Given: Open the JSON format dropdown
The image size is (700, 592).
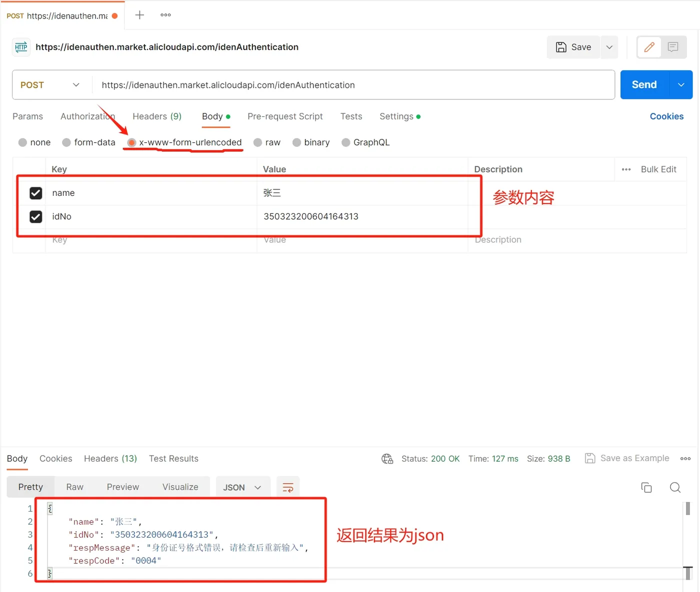Looking at the screenshot, I should (242, 487).
